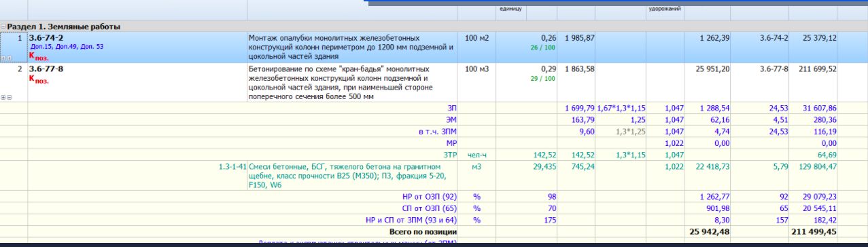The image size is (868, 247).
Task: Select cost value 1 863,58
Action: pyautogui.click(x=579, y=69)
